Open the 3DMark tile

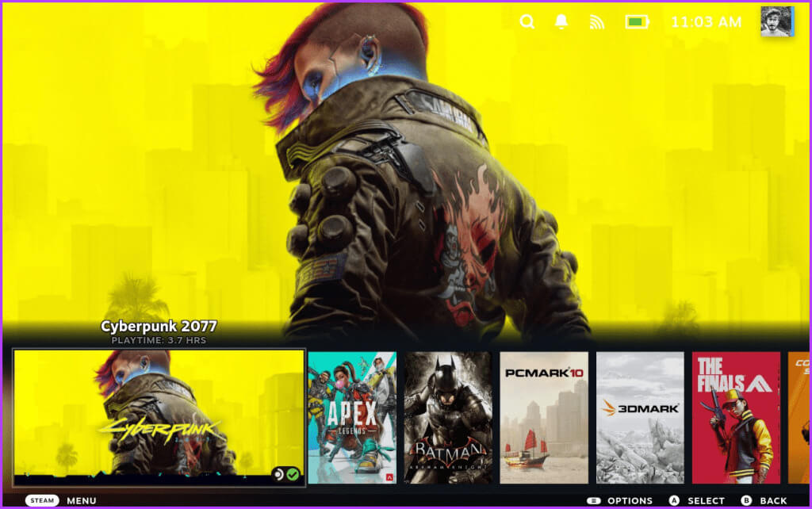click(640, 418)
